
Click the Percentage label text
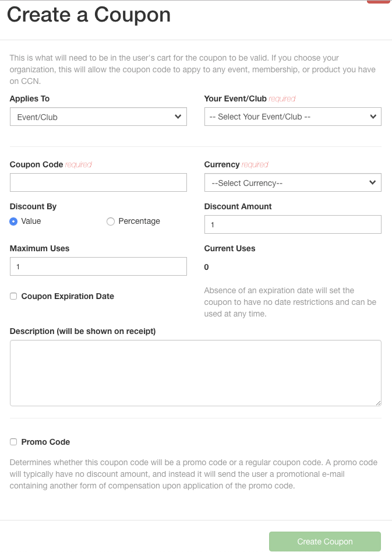pyautogui.click(x=139, y=221)
